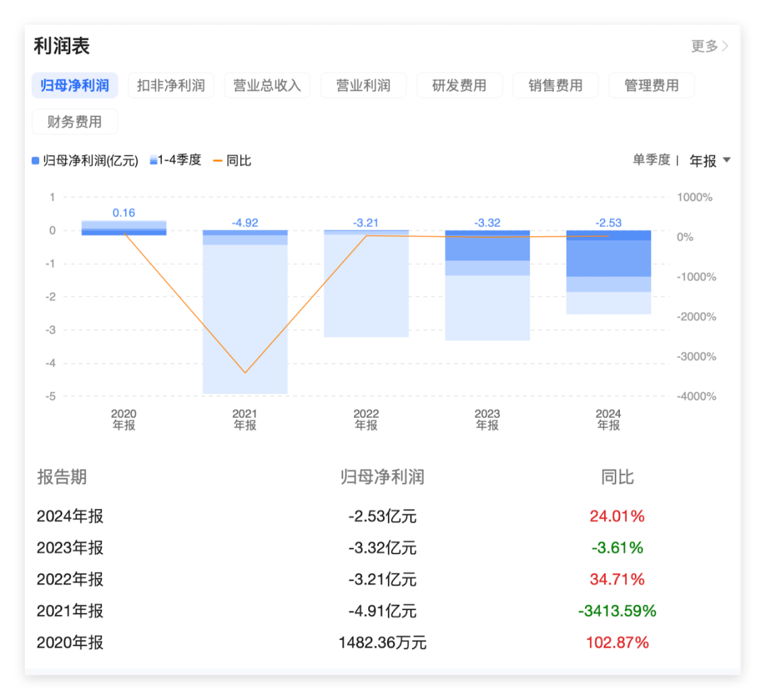View the 研发费用 data
The height and width of the screenshot is (700, 766).
point(460,85)
